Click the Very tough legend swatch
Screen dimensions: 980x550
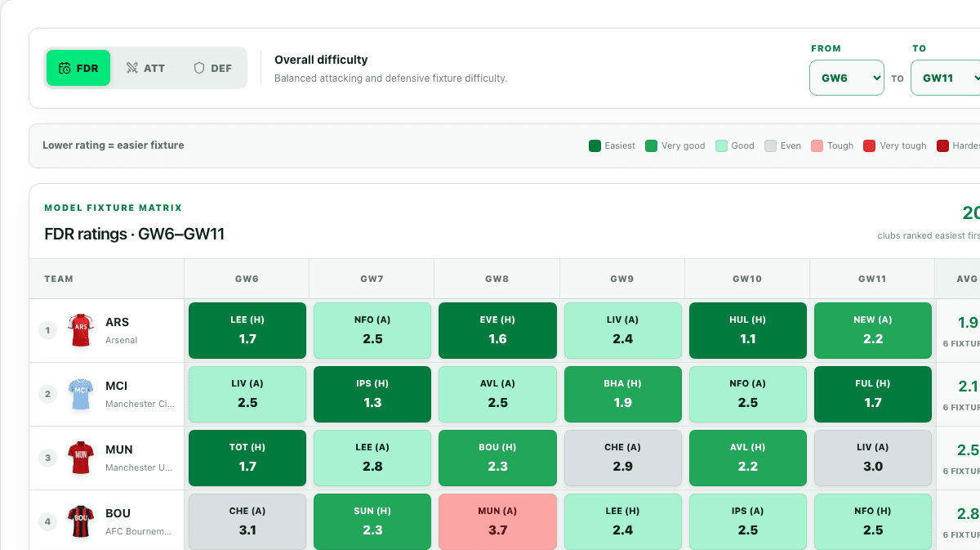[869, 145]
